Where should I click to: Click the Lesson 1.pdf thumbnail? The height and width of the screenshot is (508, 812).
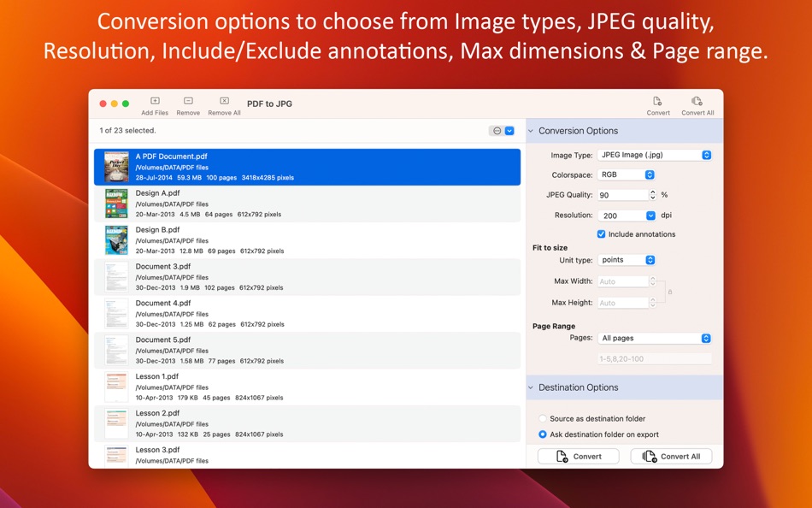116,387
